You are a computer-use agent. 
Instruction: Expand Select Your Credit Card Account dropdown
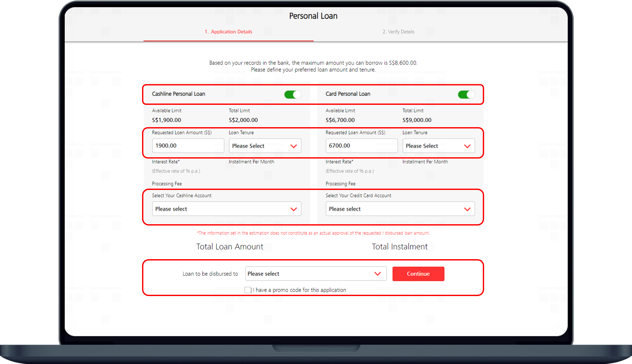400,209
